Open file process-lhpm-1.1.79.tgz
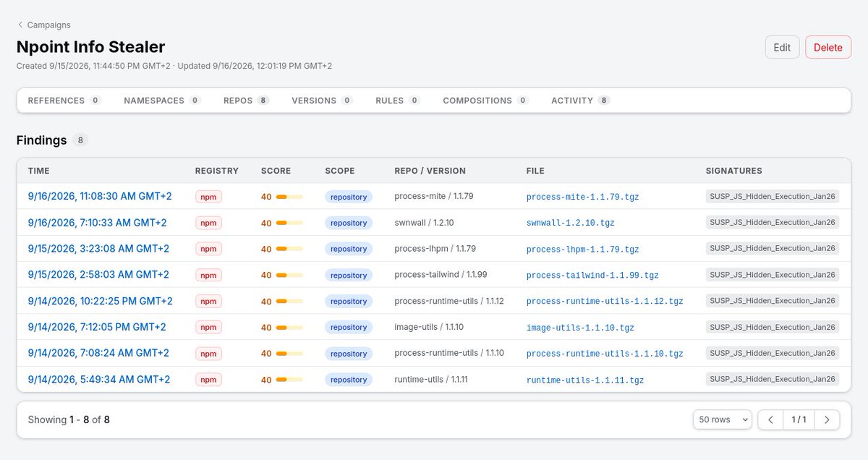 [x=582, y=249]
